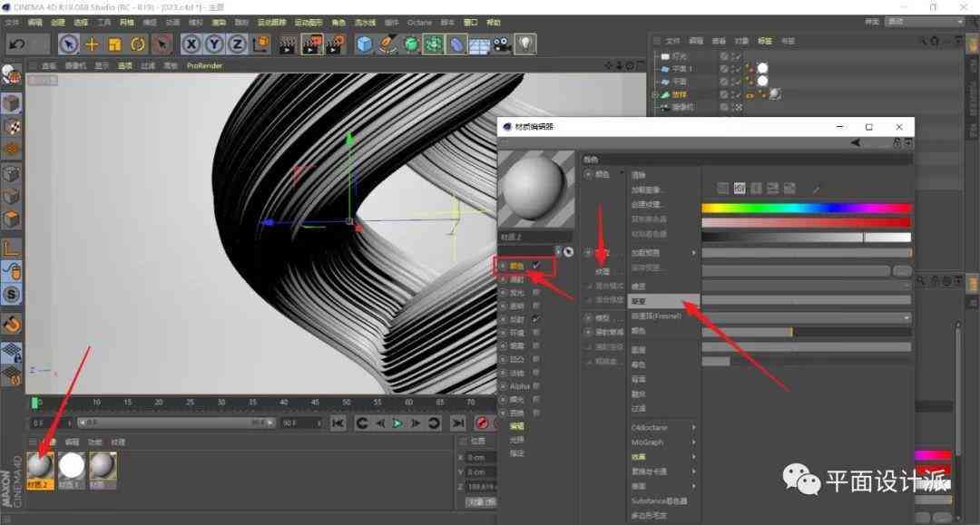Screen dimensions: 980x525
Task: Open the Octane menu
Action: pyautogui.click(x=419, y=23)
